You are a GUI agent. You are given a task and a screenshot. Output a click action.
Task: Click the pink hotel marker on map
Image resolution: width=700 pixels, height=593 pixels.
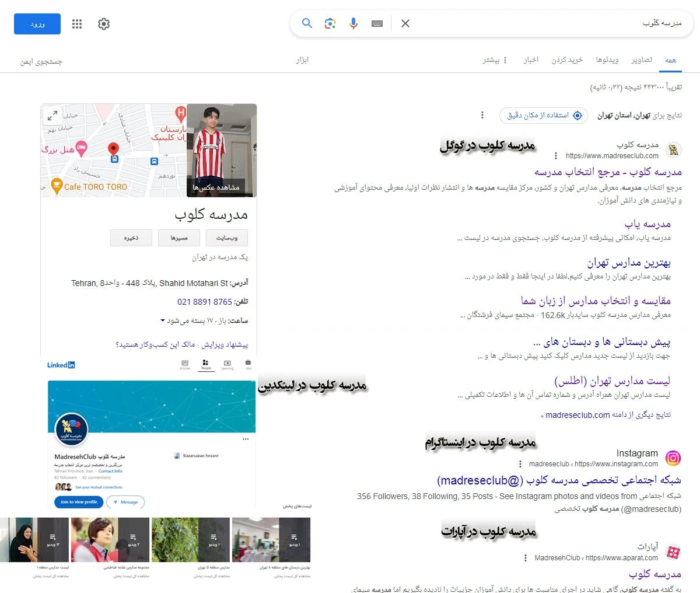(82, 148)
